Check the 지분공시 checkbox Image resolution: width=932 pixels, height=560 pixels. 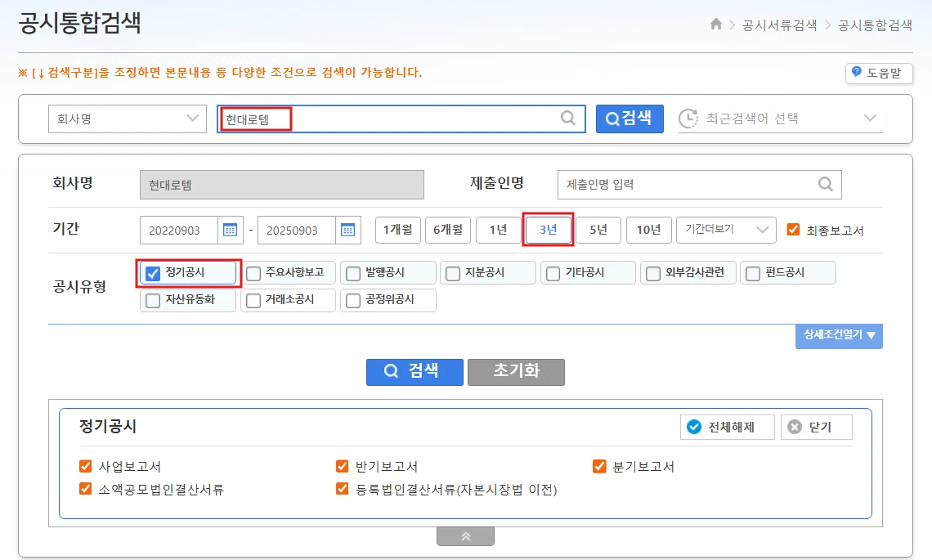coord(453,274)
